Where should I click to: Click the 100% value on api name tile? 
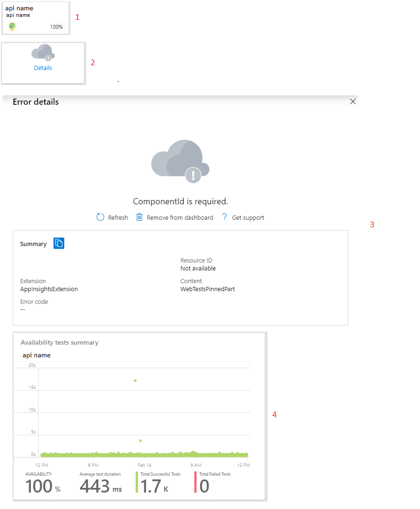point(56,27)
